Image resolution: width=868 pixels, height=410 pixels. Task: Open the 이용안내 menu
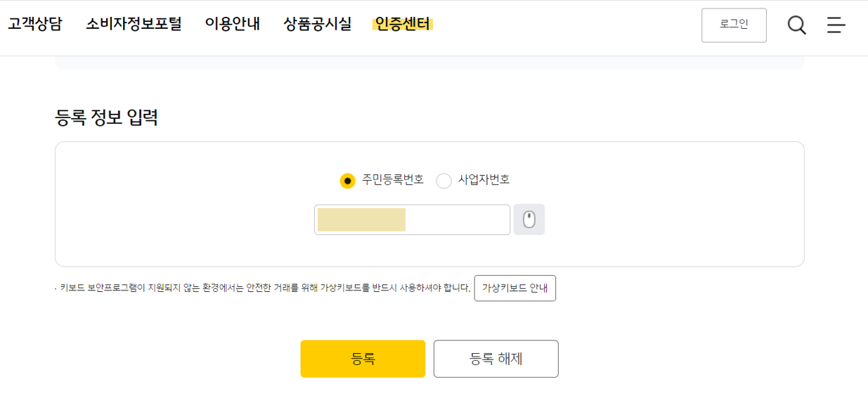232,24
